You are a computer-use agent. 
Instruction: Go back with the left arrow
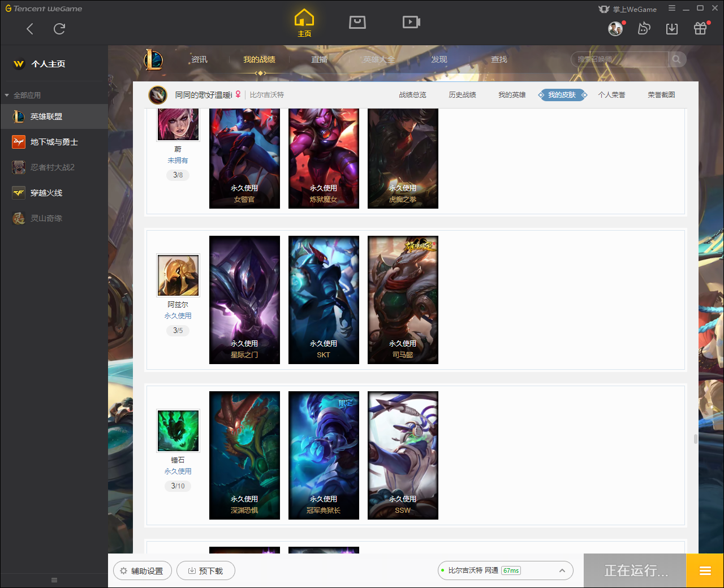[x=30, y=29]
